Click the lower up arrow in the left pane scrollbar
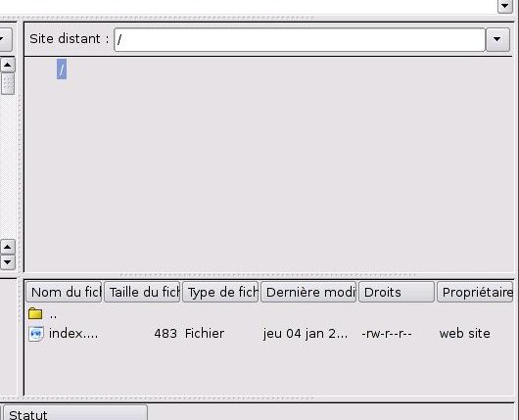 click(7, 247)
